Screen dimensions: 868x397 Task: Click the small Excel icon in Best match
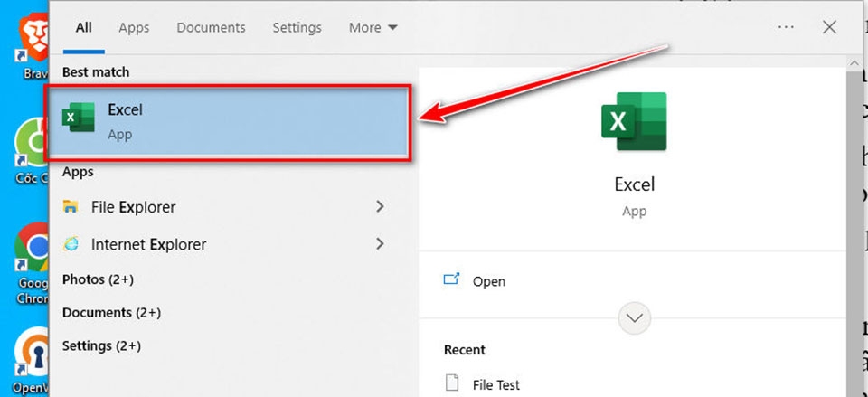(78, 117)
